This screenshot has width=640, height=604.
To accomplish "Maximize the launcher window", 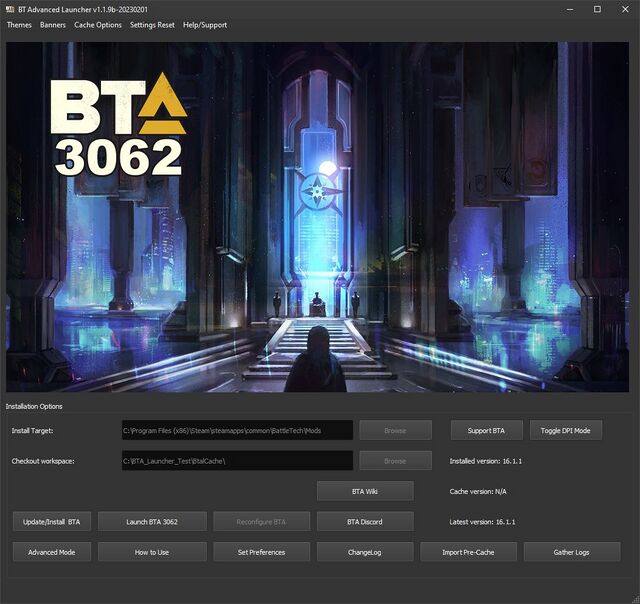I will click(x=597, y=9).
